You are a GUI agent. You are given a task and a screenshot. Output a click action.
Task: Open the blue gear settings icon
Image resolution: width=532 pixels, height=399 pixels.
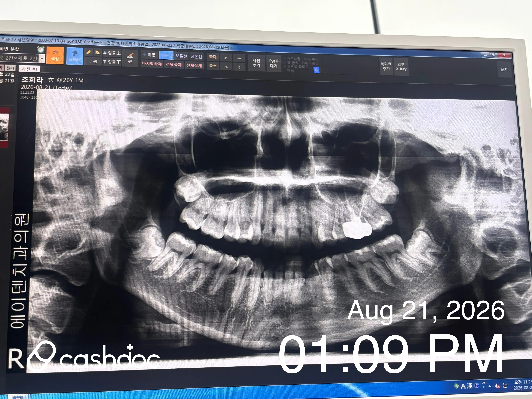coord(316,70)
